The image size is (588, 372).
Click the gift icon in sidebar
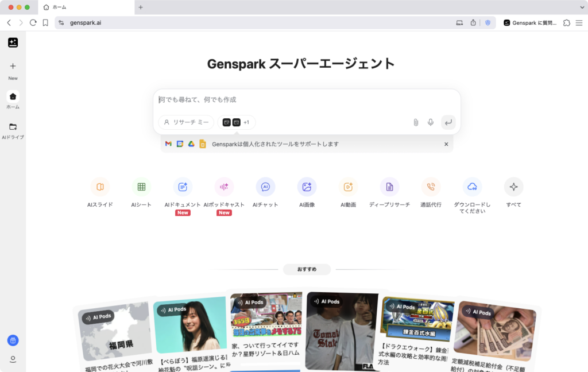coord(13,340)
